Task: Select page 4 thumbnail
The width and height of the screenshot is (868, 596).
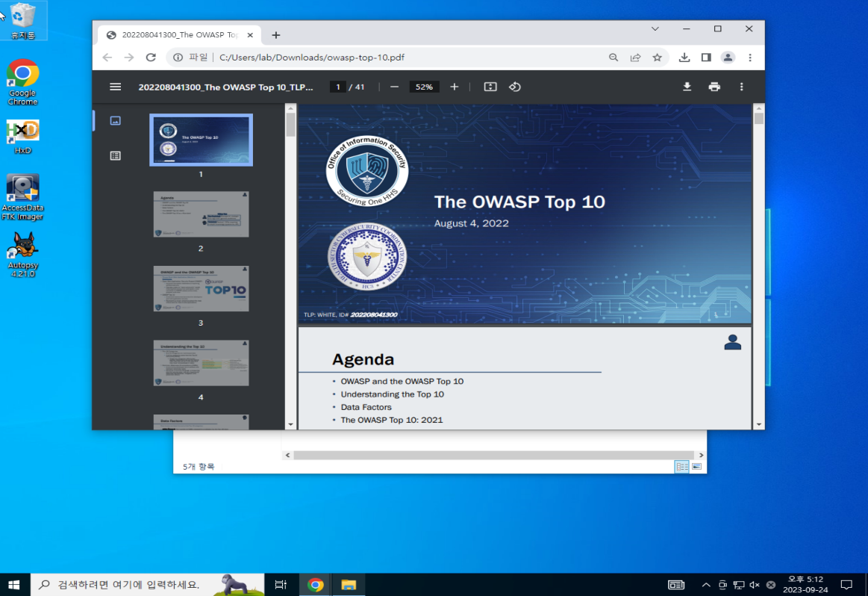Action: (x=201, y=363)
